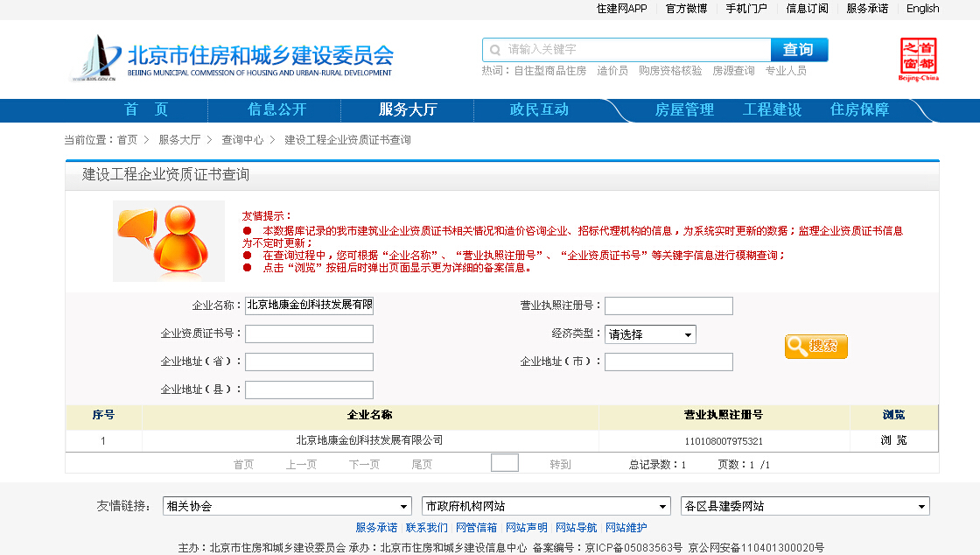Viewport: 980px width, 555px height.
Task: Open the 相关协会 friendly links dropdown
Action: [x=287, y=506]
